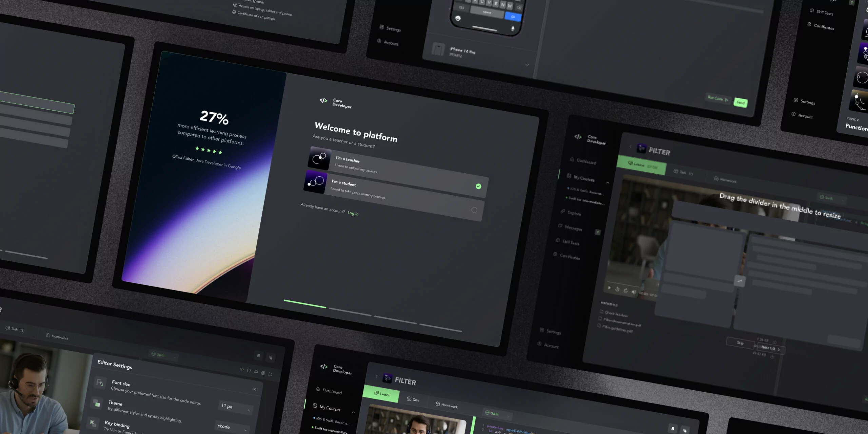This screenshot has height=434, width=868.
Task: Open Messages in the sidebar menu
Action: [573, 228]
